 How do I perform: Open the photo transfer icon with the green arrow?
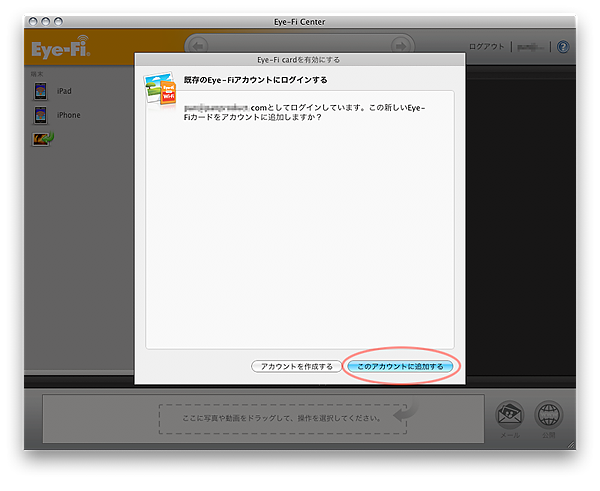(43, 139)
